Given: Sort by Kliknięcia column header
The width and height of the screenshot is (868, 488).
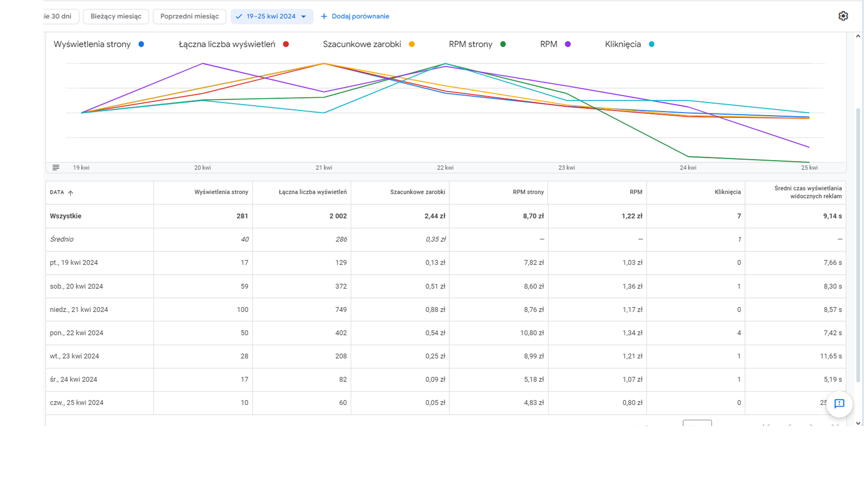Looking at the screenshot, I should [727, 192].
